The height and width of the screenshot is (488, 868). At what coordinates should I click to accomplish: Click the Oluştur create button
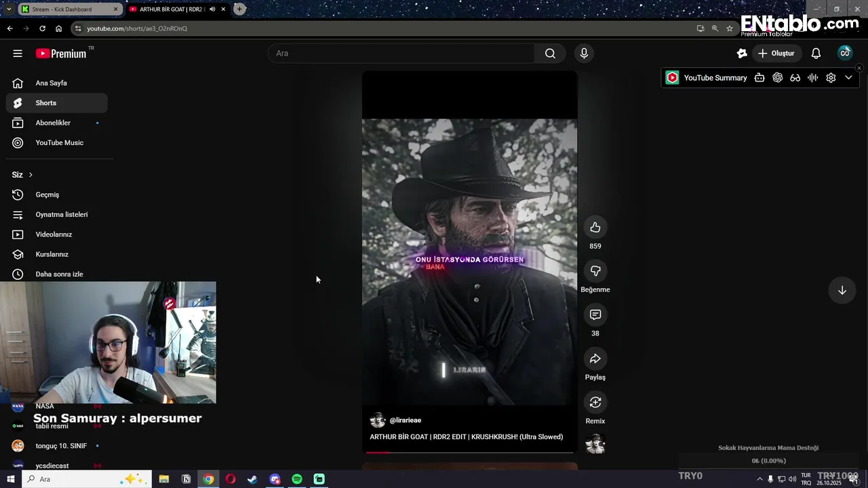tap(776, 54)
